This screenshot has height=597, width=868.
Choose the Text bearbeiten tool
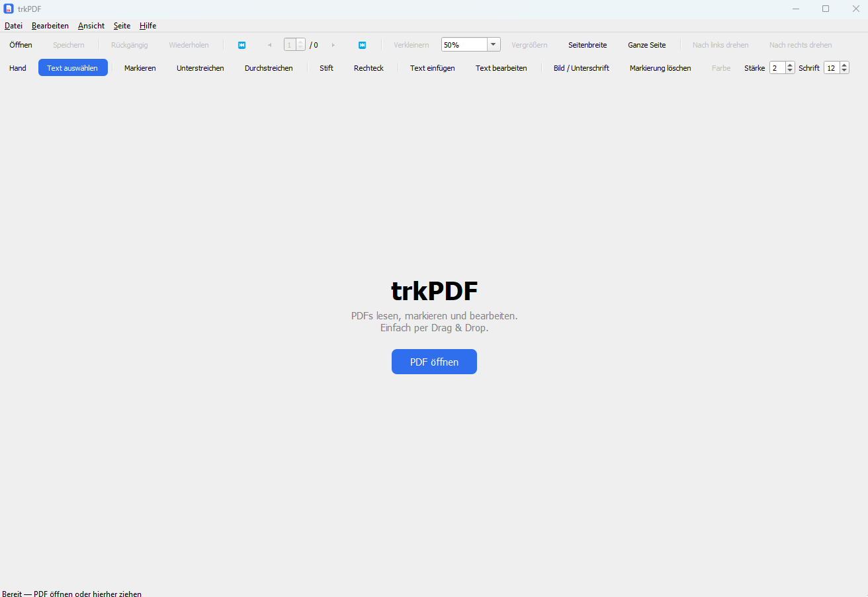tap(501, 68)
